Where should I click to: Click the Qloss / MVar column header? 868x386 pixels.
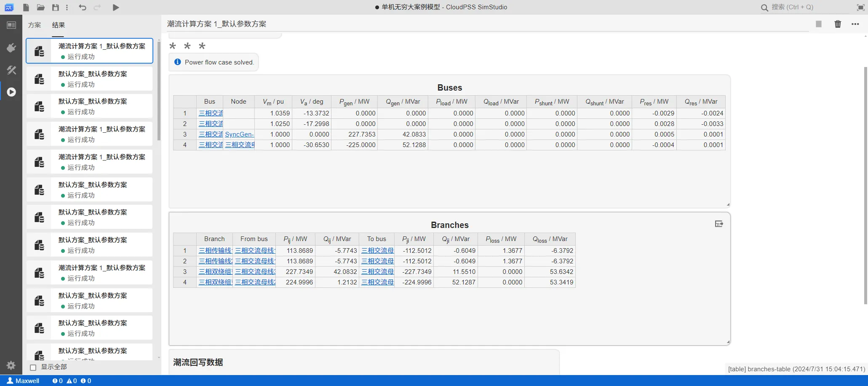(x=550, y=239)
